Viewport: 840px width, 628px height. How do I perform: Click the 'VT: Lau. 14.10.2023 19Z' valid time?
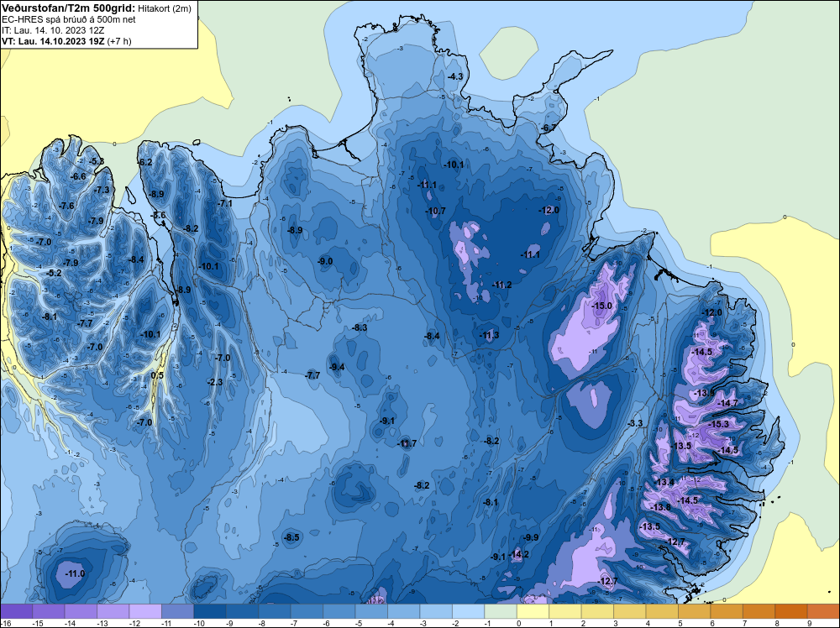point(53,40)
